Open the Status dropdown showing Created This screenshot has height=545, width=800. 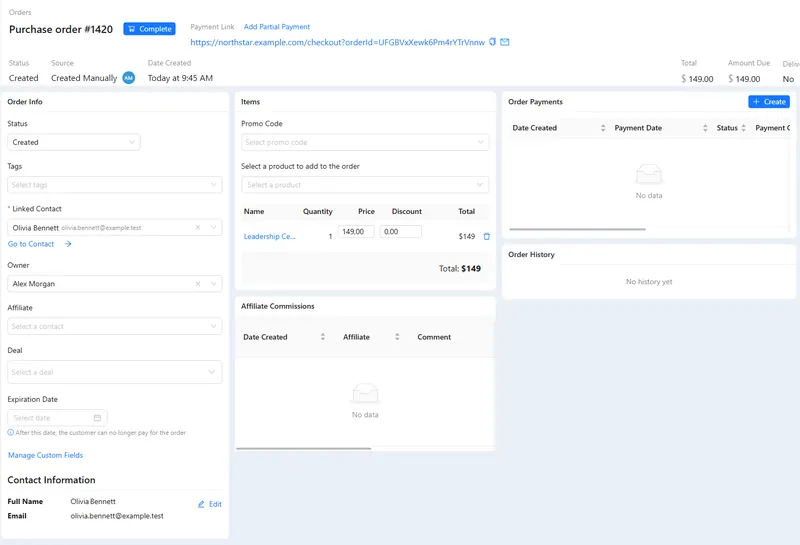point(74,142)
